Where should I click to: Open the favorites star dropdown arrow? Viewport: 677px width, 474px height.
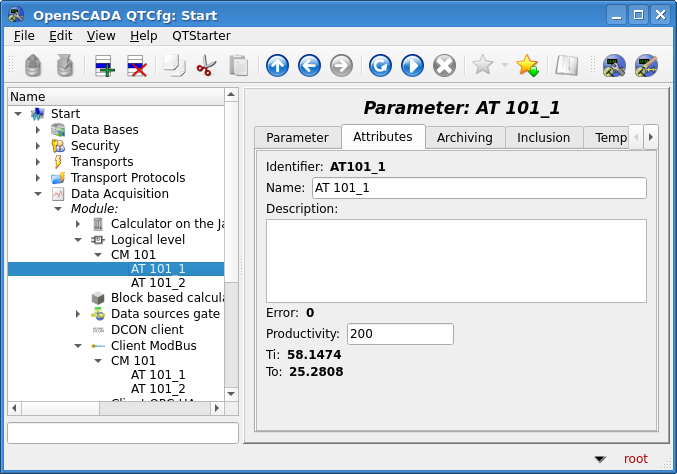coord(504,66)
